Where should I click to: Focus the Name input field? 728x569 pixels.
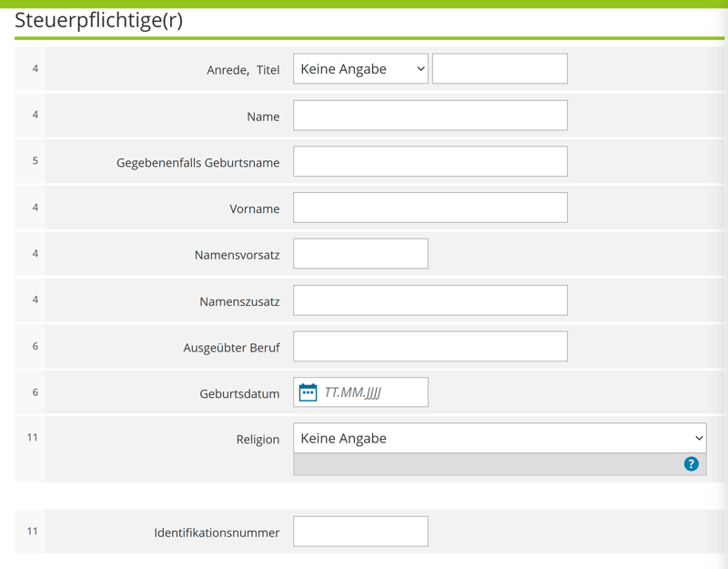pyautogui.click(x=430, y=116)
